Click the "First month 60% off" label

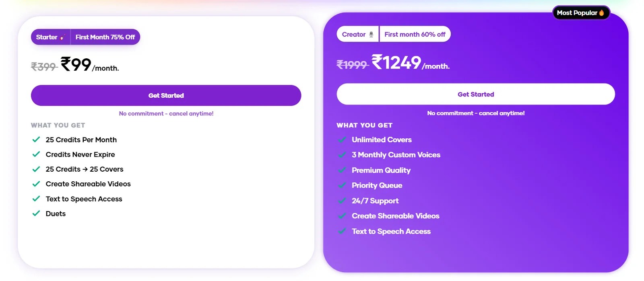[x=415, y=34]
